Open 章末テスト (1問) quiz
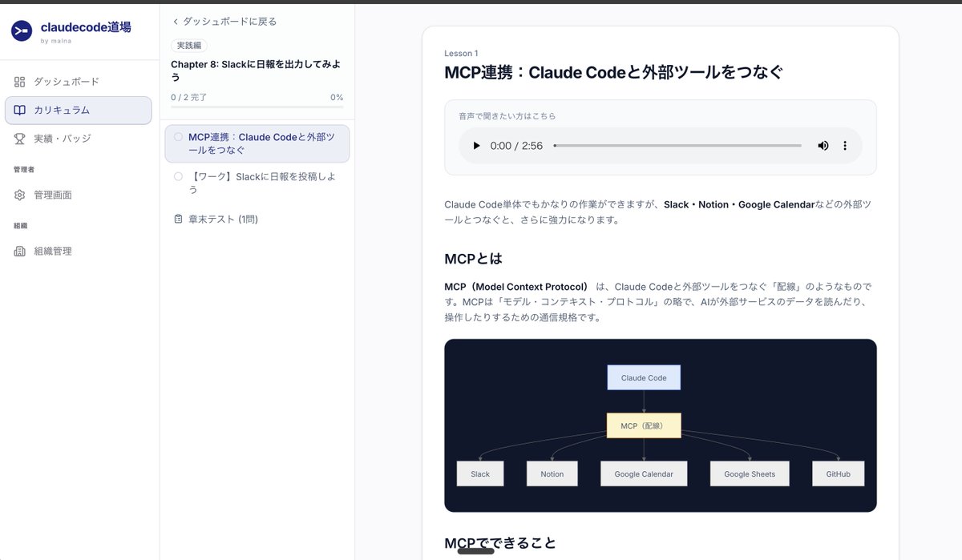962x560 pixels. tap(257, 219)
